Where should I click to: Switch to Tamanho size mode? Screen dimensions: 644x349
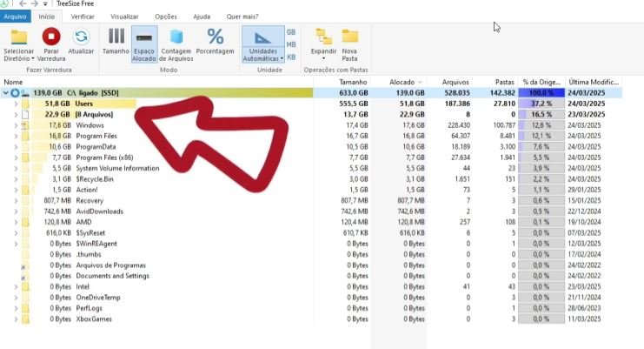(x=116, y=41)
